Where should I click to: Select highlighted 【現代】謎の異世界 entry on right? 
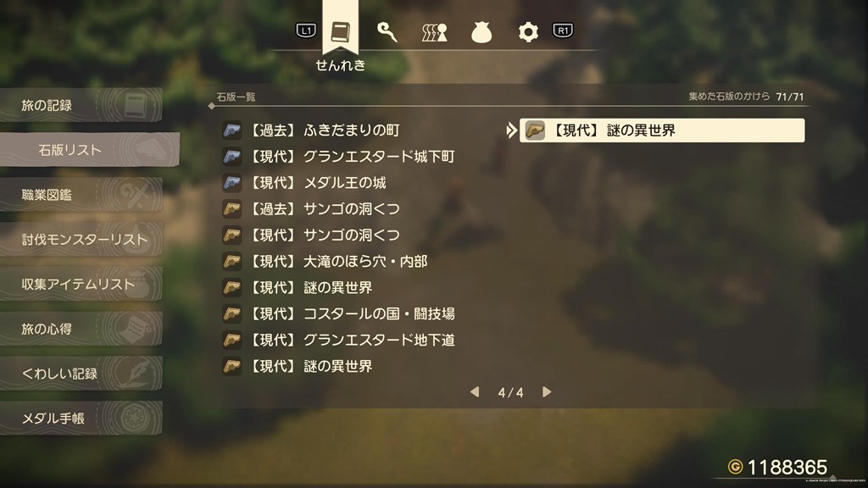click(662, 130)
